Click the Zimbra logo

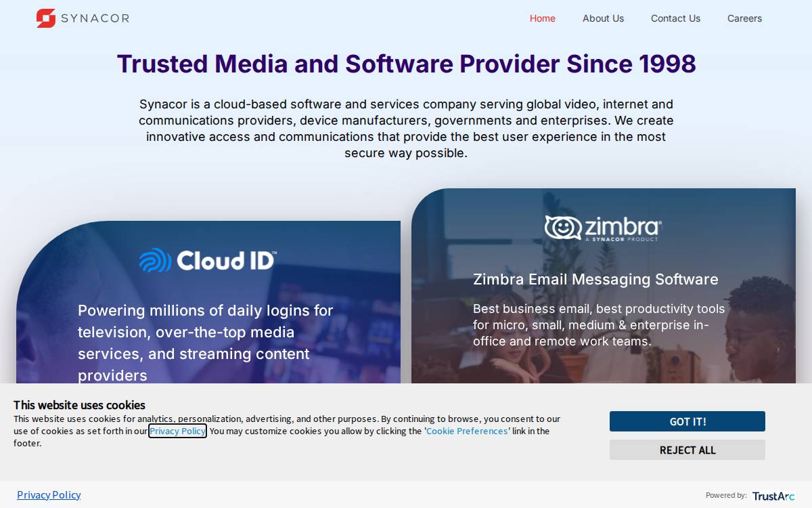click(603, 228)
